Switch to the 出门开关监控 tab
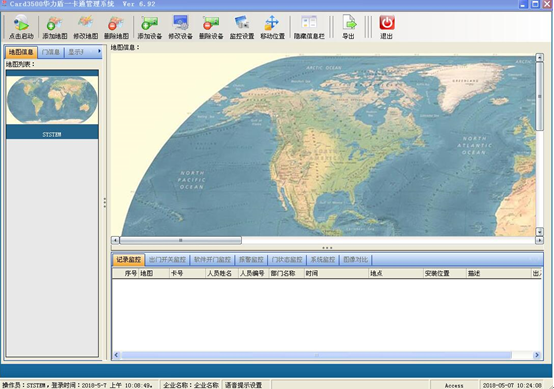 pyautogui.click(x=167, y=260)
